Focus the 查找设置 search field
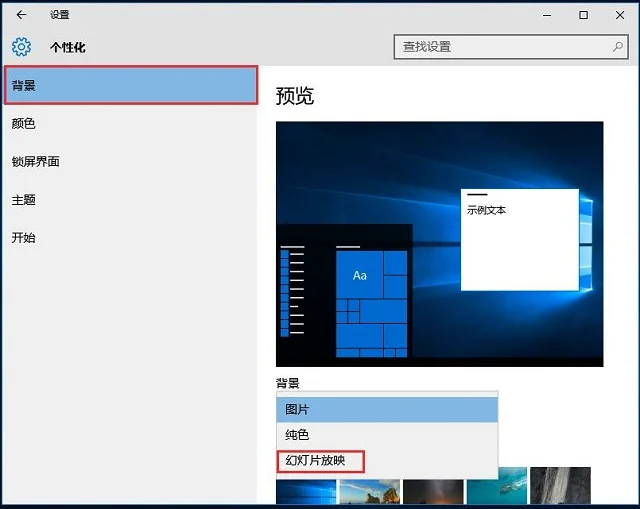 511,47
